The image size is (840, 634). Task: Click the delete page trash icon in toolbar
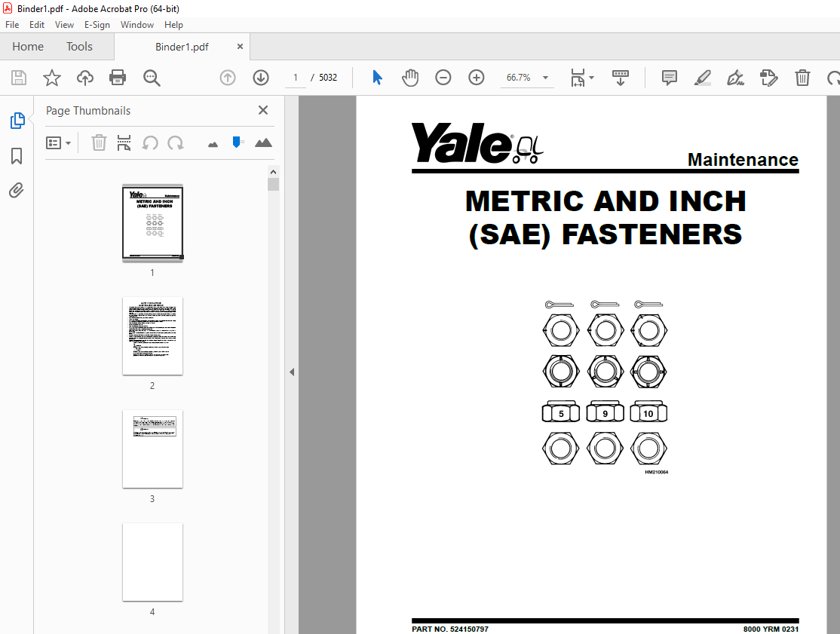click(802, 78)
